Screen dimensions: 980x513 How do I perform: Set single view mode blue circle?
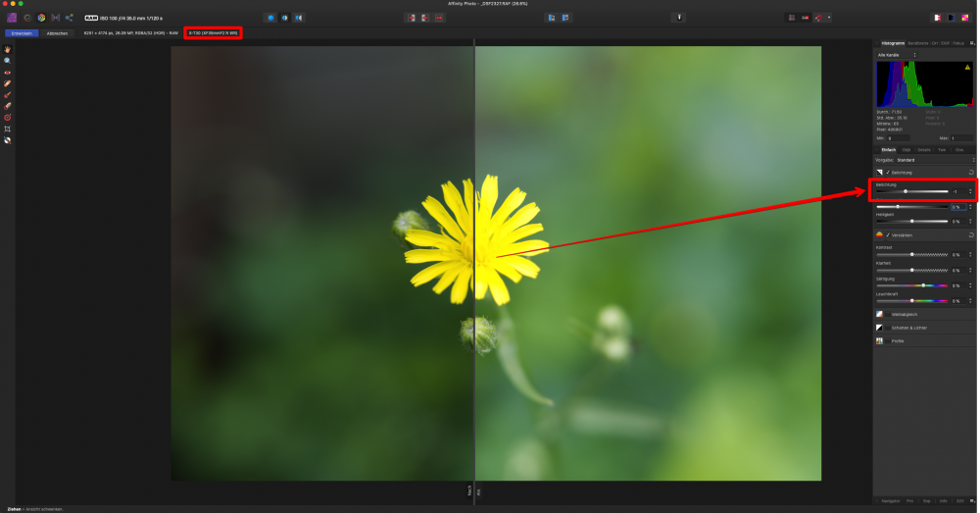270,18
